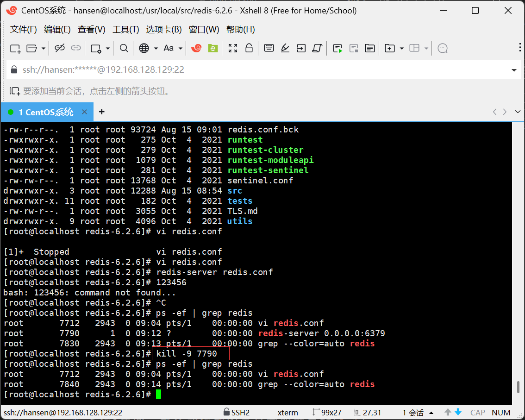Image resolution: width=525 pixels, height=420 pixels.
Task: Toggle full screen mode icon
Action: pyautogui.click(x=233, y=48)
